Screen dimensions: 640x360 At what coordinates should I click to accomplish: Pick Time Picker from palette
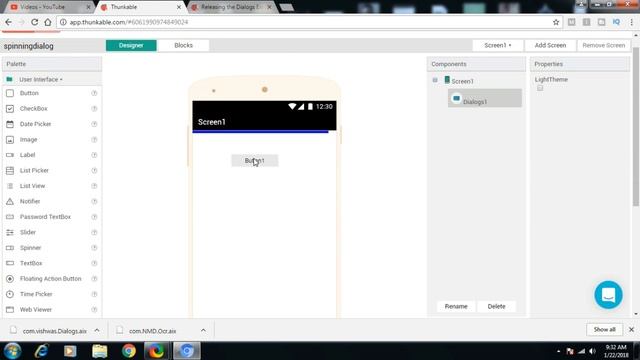[36, 294]
